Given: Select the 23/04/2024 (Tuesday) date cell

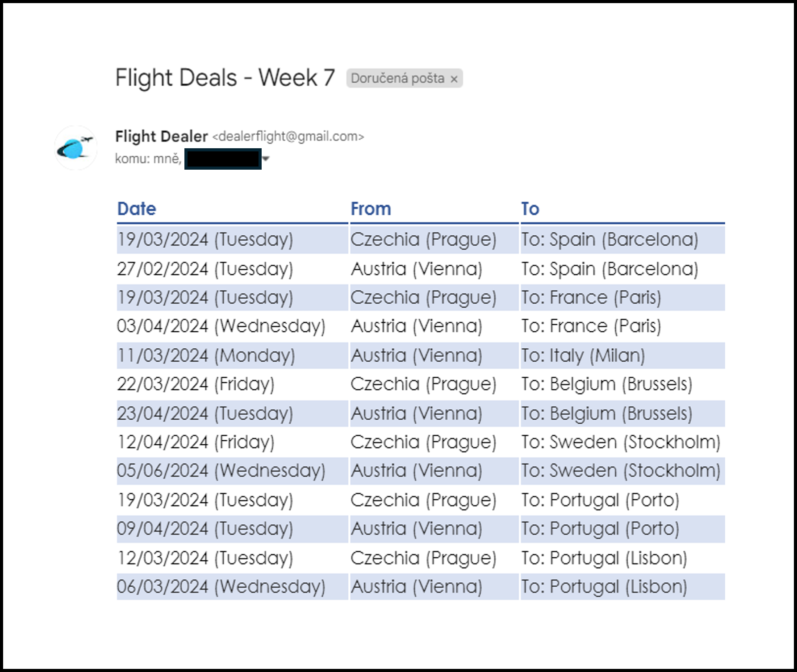Looking at the screenshot, I should click(x=232, y=413).
